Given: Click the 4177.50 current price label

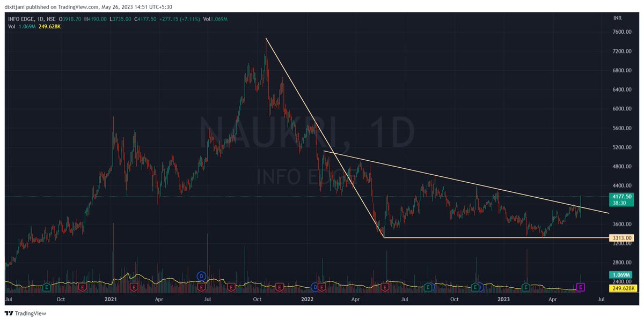Looking at the screenshot, I should (x=621, y=197).
